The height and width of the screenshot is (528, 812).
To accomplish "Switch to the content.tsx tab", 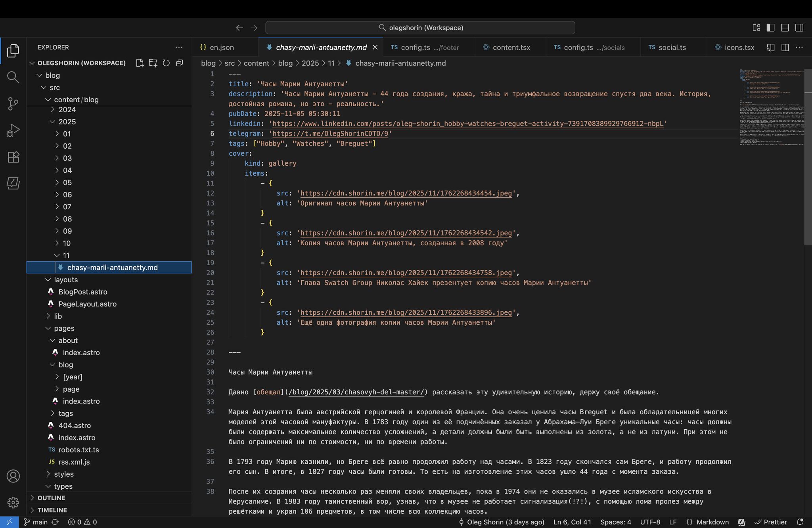I will 511,48.
